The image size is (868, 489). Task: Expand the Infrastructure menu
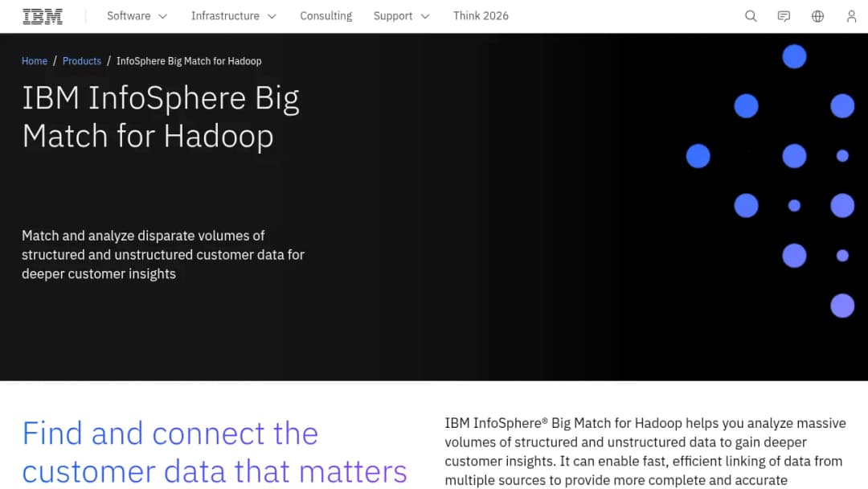(234, 16)
